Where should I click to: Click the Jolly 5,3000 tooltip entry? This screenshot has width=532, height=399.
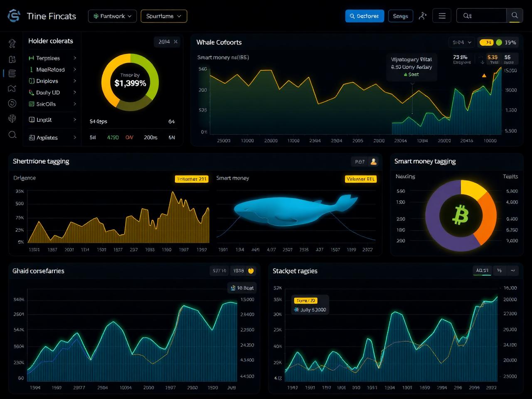click(x=310, y=310)
